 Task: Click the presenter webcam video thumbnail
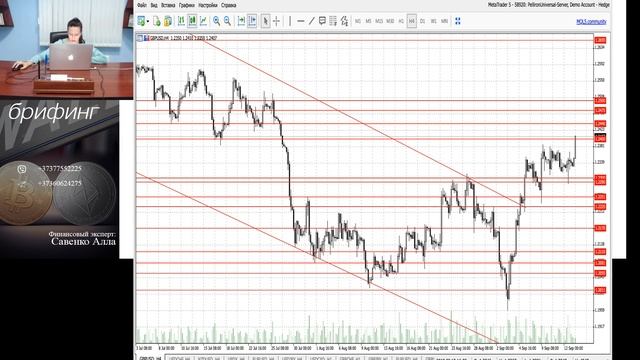(67, 49)
